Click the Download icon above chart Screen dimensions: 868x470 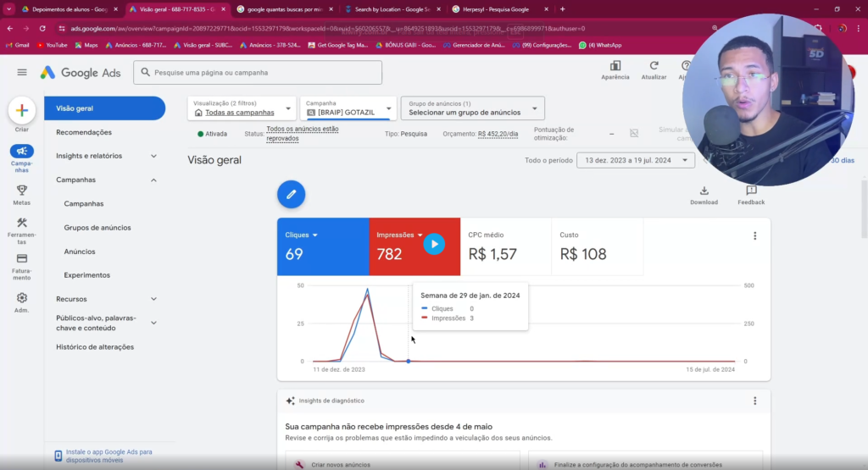704,191
